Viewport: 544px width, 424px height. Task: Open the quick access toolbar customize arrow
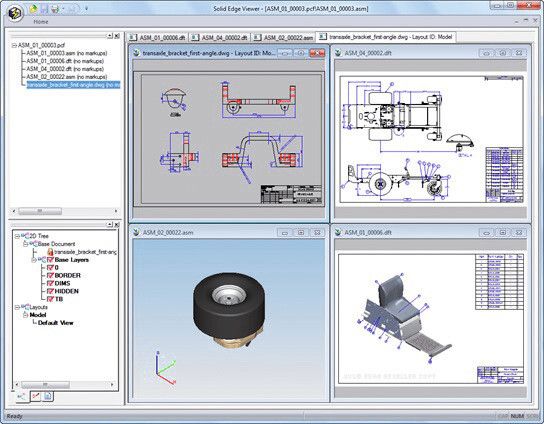86,8
